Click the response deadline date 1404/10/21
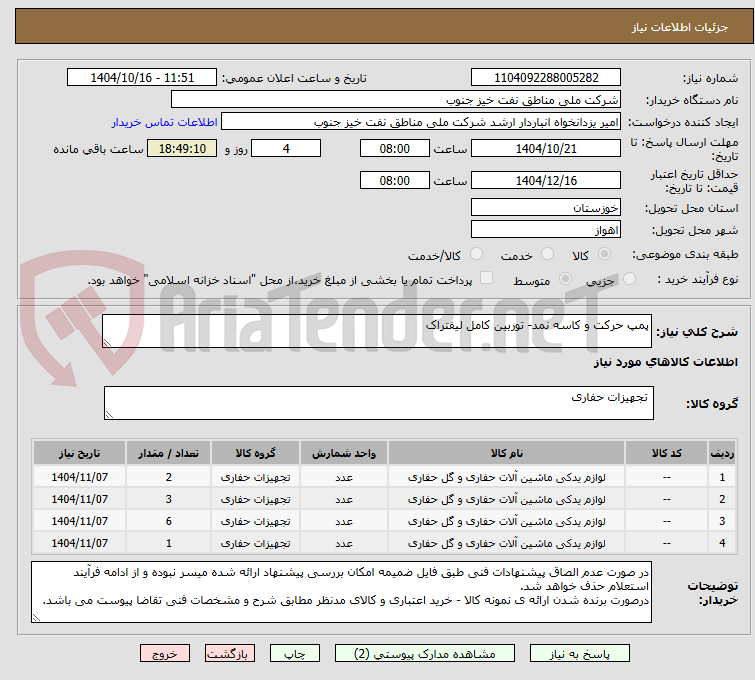Viewport: 755px width, 680px height. tap(546, 148)
